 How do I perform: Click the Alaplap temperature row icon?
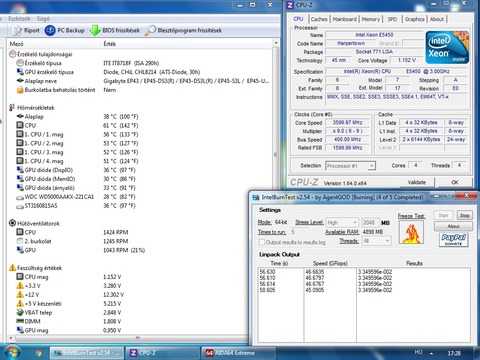[x=20, y=116]
